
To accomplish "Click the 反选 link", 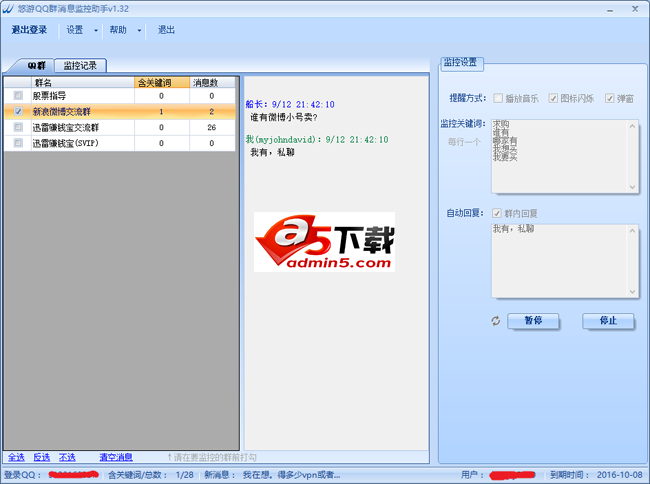I will pyautogui.click(x=41, y=457).
